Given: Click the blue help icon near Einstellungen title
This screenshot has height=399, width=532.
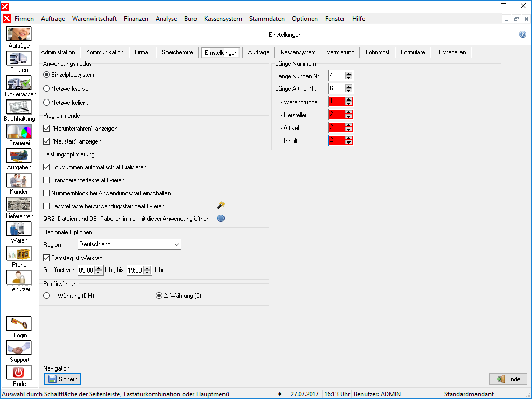Looking at the screenshot, I should pyautogui.click(x=523, y=34).
